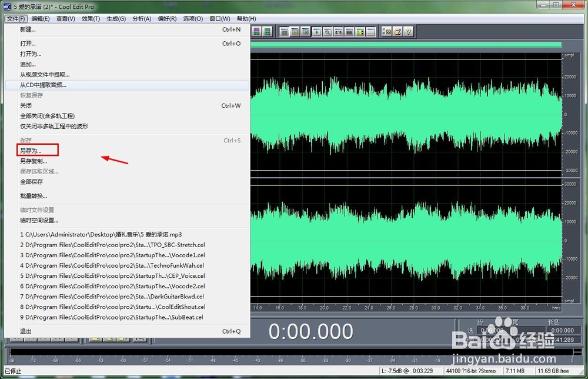Click the scroll script toolbar icon
Image resolution: width=588 pixels, height=379 pixels.
coord(398,32)
